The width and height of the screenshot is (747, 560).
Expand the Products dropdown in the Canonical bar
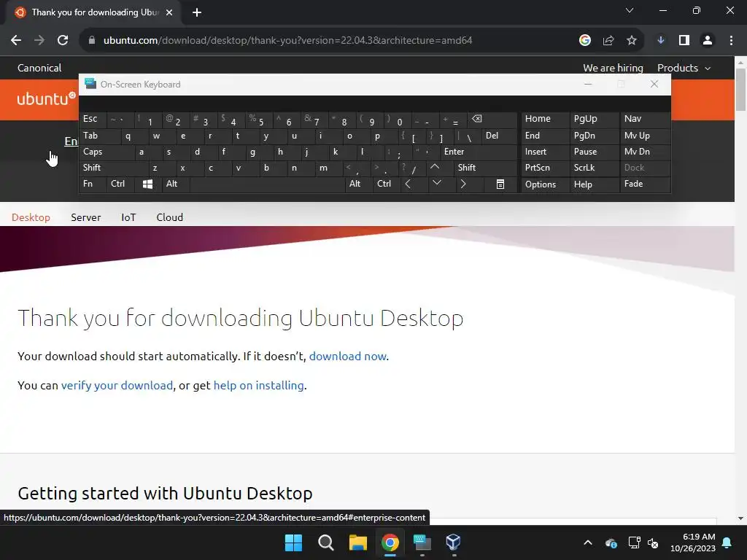[684, 68]
